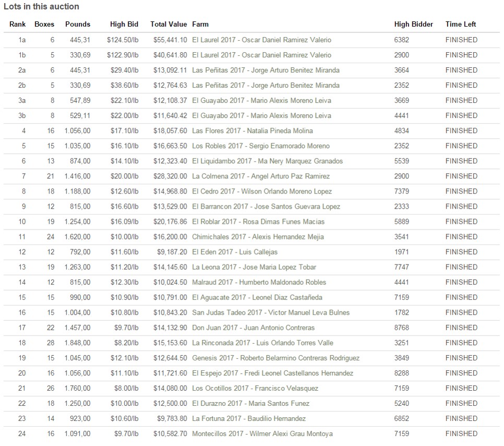Open El Laurel 2017 farm link in lot 1a
This screenshot has width=504, height=446.
(x=261, y=40)
